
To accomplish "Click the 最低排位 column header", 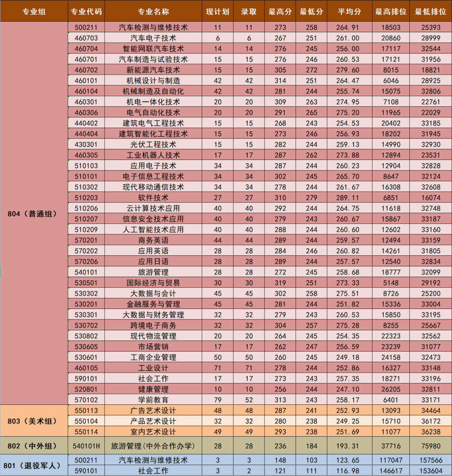I will click(431, 12).
